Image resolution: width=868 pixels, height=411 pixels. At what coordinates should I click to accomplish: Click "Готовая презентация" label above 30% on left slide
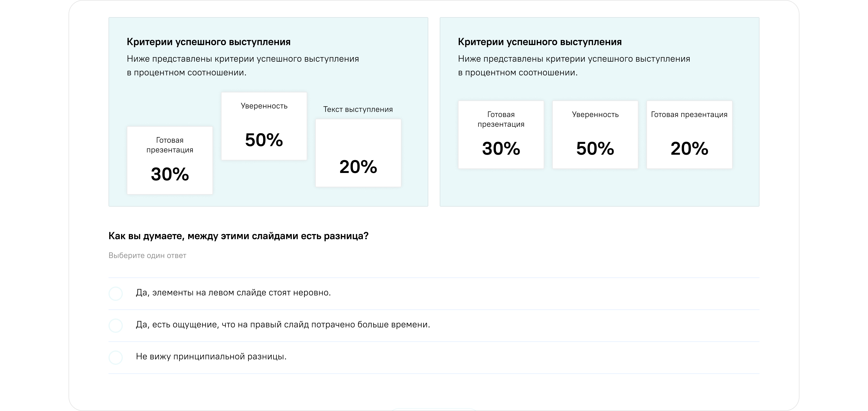[x=170, y=145]
